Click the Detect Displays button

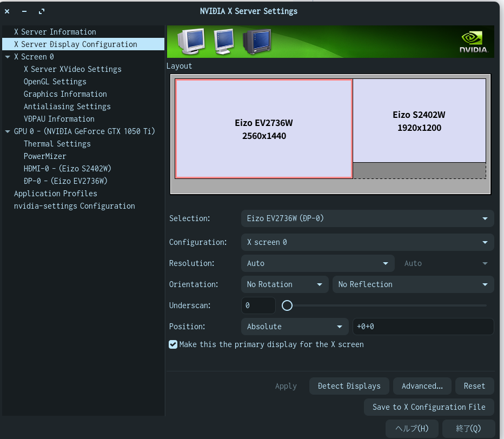pos(349,386)
